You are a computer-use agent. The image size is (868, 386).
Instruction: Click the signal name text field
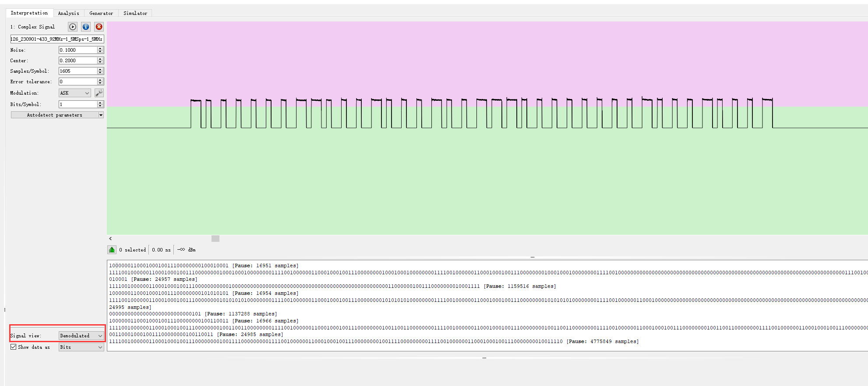pos(57,39)
